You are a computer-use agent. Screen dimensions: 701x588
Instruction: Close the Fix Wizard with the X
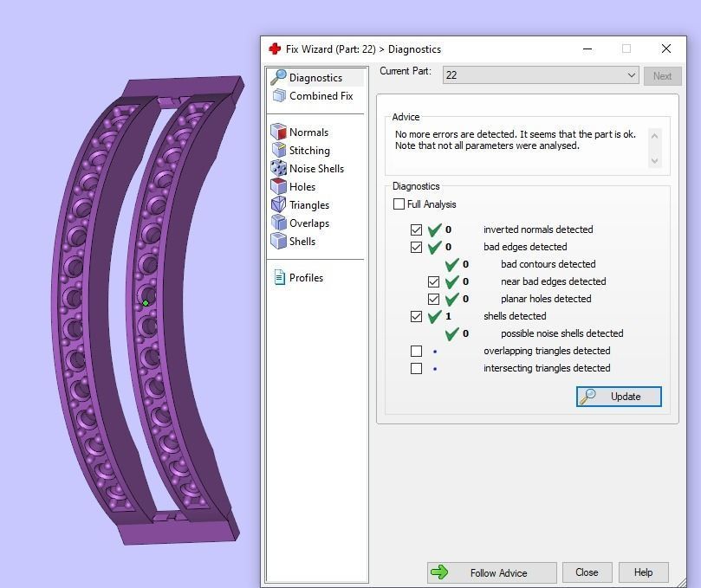pos(665,48)
